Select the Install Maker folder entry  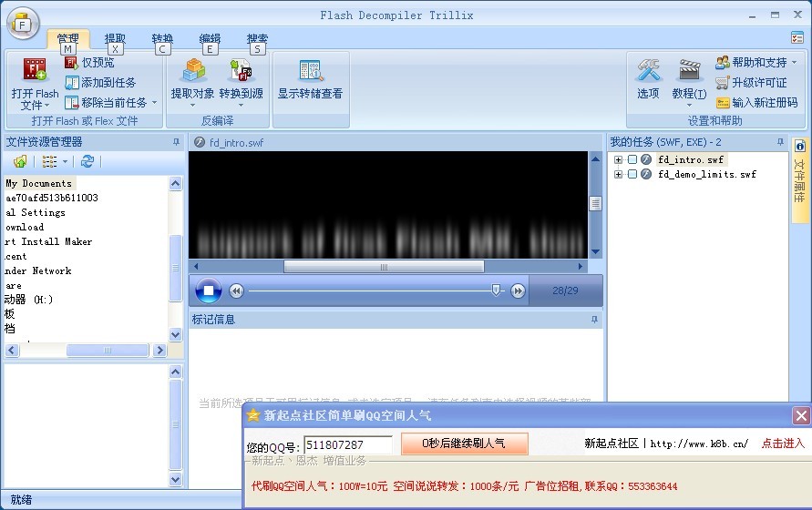[48, 241]
